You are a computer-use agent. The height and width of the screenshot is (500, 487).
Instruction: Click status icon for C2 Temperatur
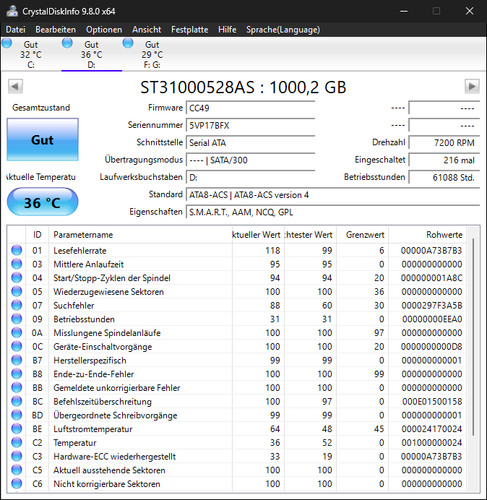tap(17, 442)
